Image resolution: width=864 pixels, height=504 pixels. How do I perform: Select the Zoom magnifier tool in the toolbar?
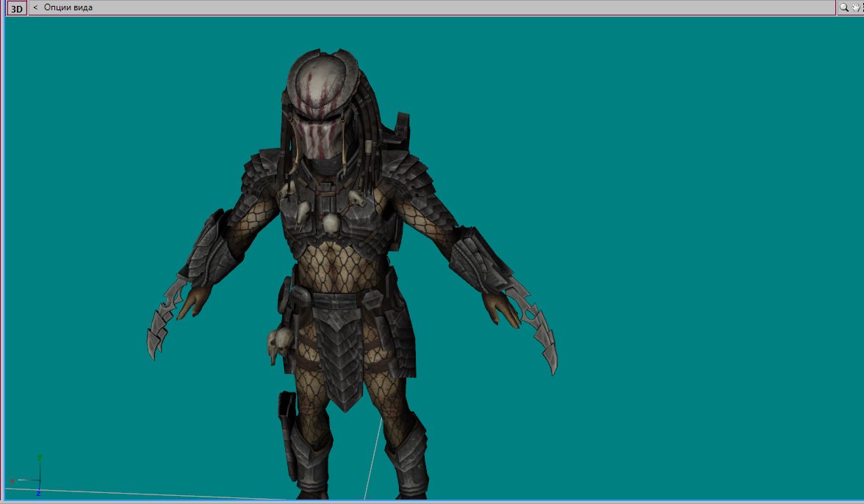point(844,7)
